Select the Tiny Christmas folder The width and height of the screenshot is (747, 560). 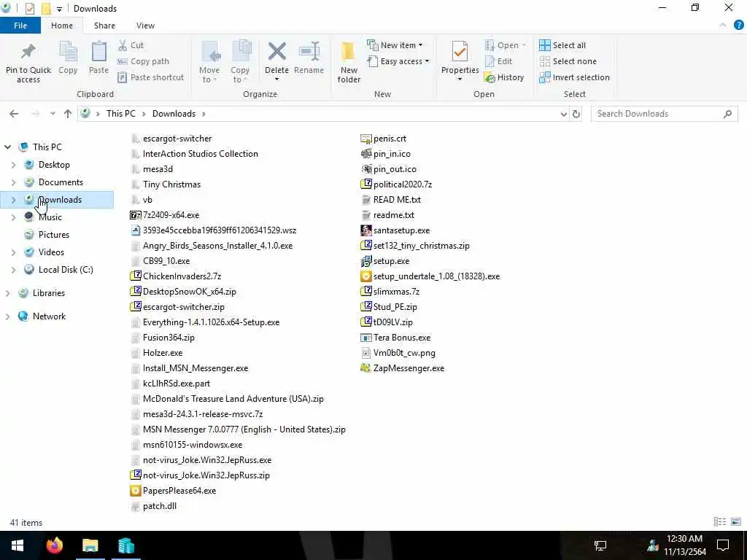(x=166, y=184)
